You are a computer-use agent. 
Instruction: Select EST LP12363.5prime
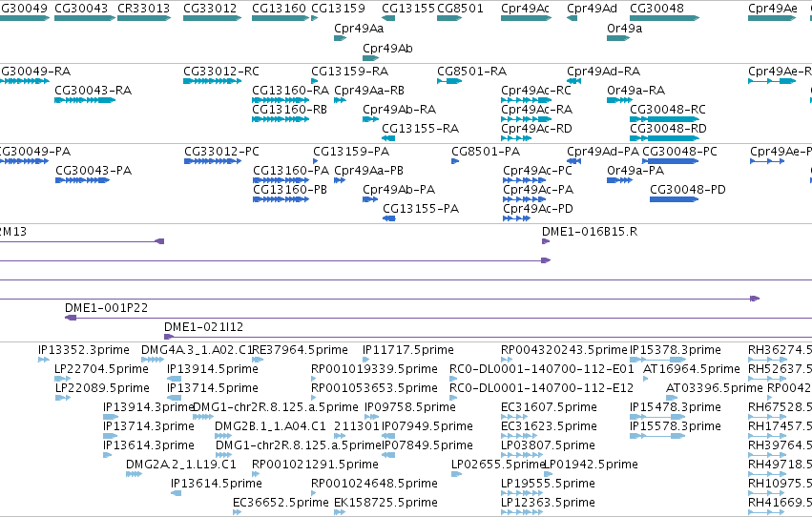coord(522,512)
